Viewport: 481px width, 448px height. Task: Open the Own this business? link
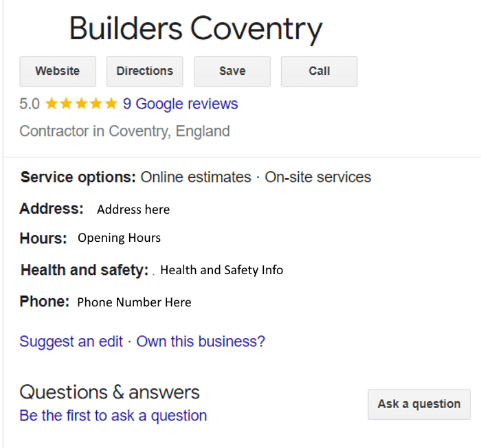[x=201, y=341]
